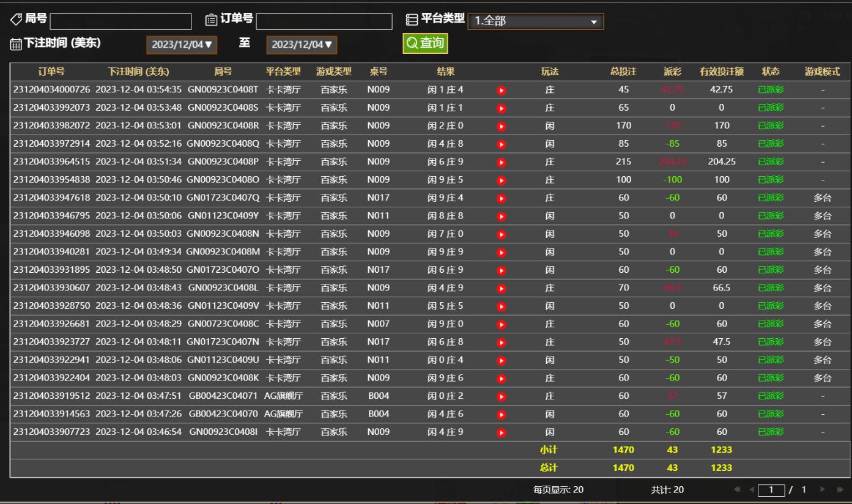Play video replay for order 231204033922941

502,360
